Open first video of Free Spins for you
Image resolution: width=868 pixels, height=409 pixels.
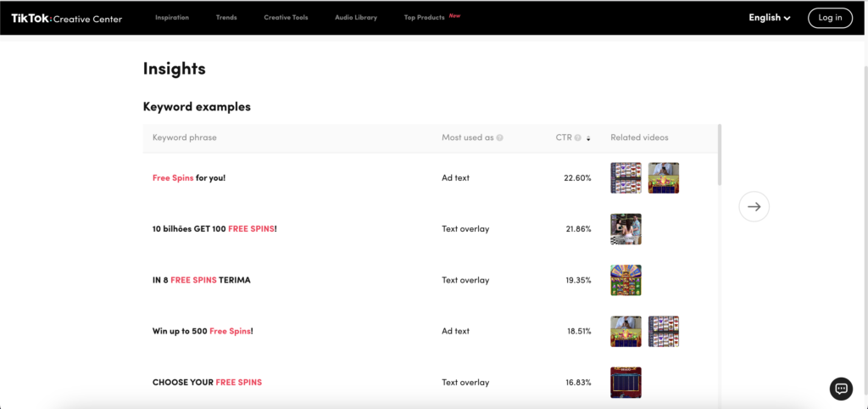point(626,178)
